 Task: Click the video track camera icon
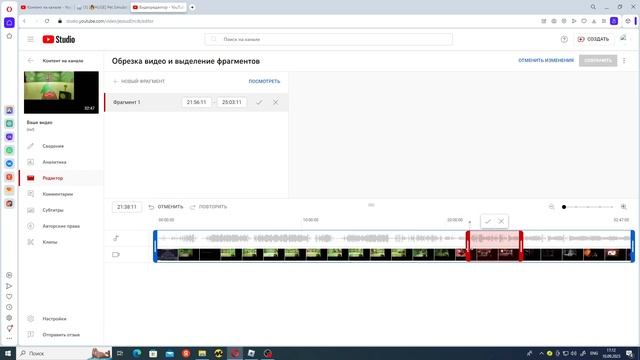(x=116, y=254)
